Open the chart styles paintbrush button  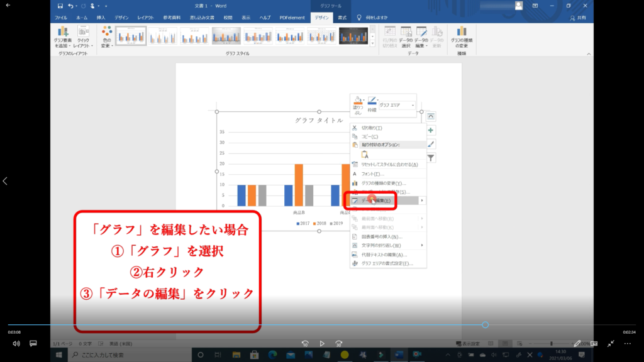click(x=431, y=144)
